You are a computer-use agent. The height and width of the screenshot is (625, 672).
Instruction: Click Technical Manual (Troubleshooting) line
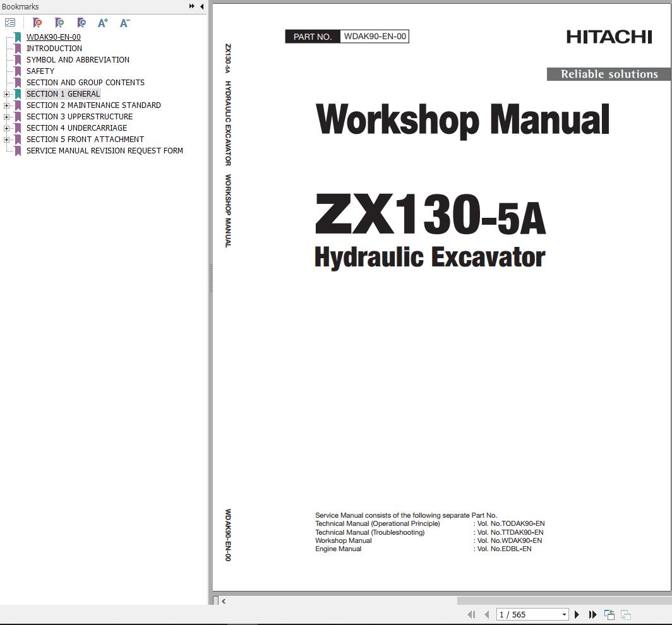pyautogui.click(x=370, y=532)
